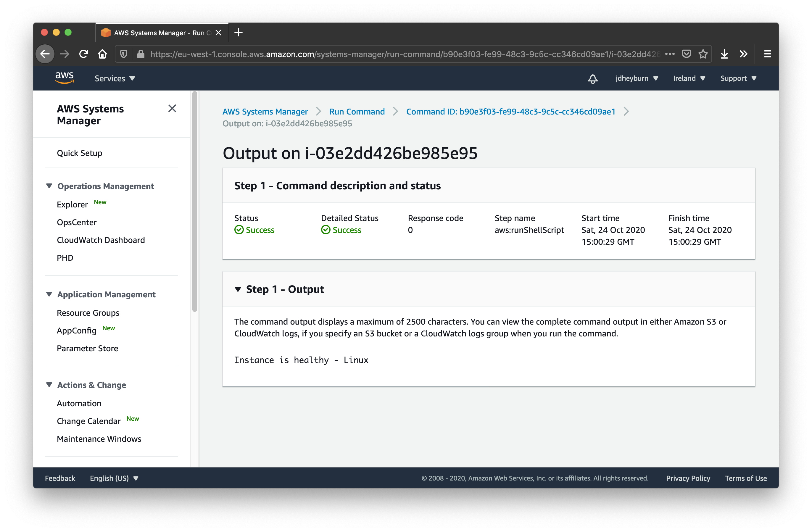812x532 pixels.
Task: Open Explorer in sidebar
Action: tap(72, 204)
